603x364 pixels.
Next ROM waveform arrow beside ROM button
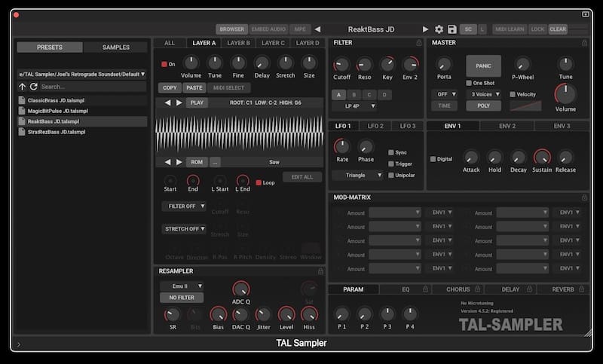coord(179,162)
